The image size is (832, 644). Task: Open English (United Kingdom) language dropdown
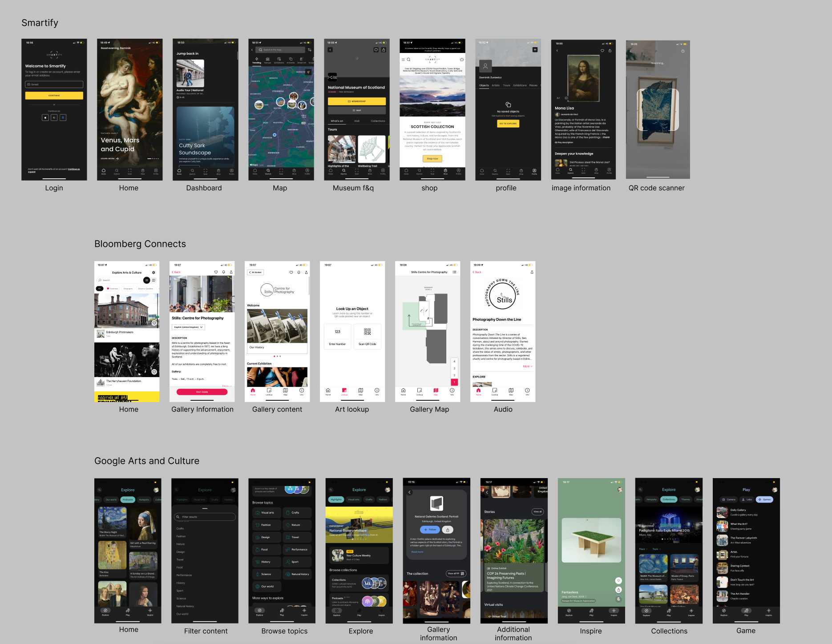[x=189, y=327]
